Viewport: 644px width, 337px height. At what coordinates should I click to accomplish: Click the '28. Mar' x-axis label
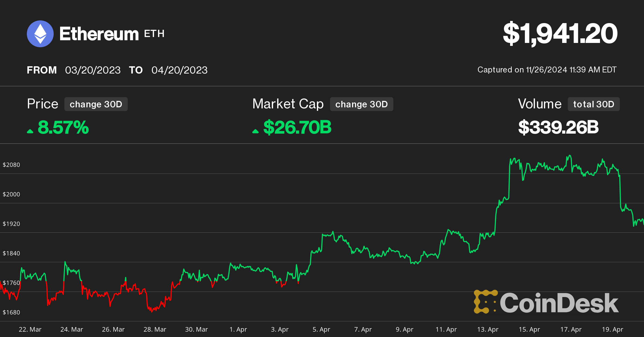tap(155, 329)
